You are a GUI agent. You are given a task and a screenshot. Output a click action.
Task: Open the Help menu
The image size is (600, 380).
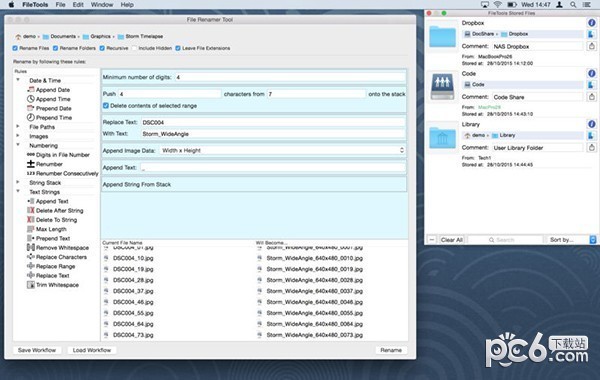coord(127,5)
